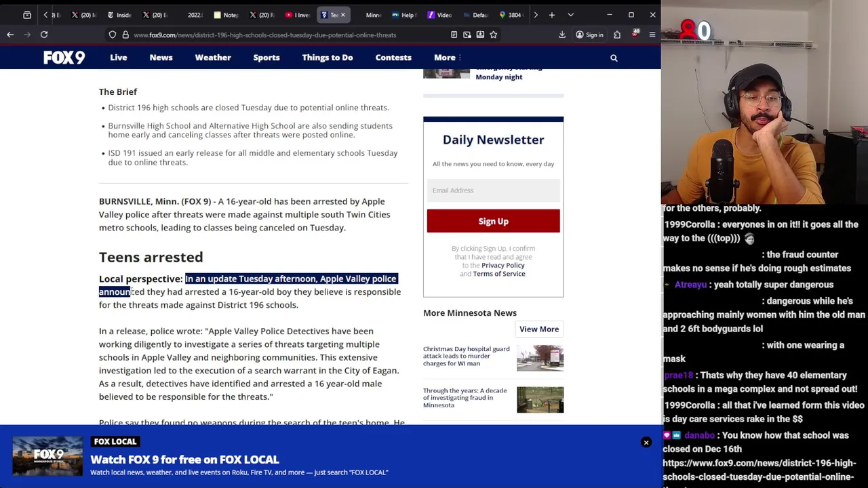
Task: Switch to the Inside browser tab
Action: tap(119, 15)
